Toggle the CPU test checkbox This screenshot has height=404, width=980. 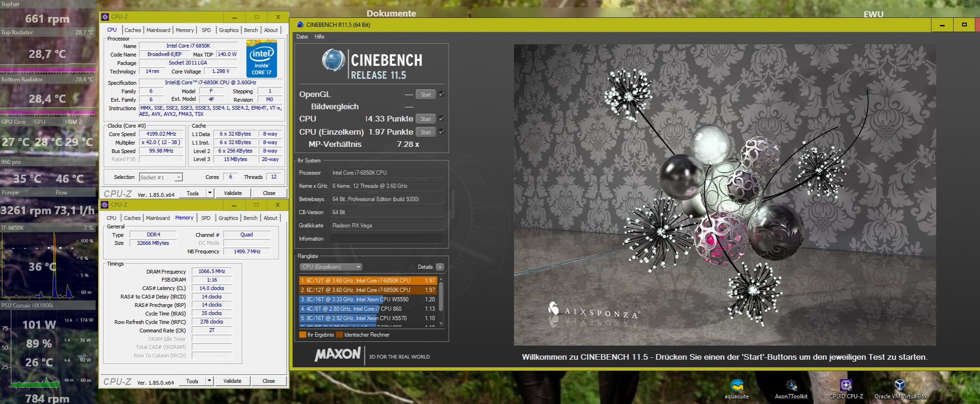pos(442,119)
